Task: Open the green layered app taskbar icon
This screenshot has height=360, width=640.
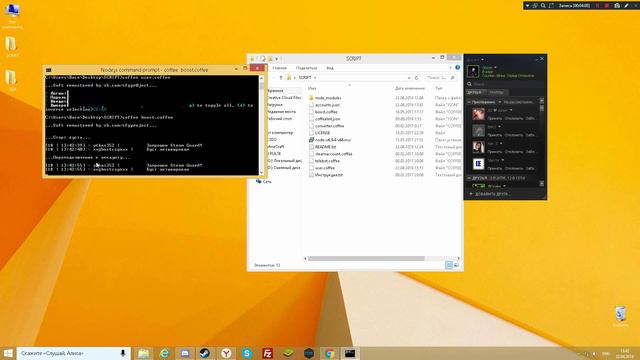Action: point(288,353)
